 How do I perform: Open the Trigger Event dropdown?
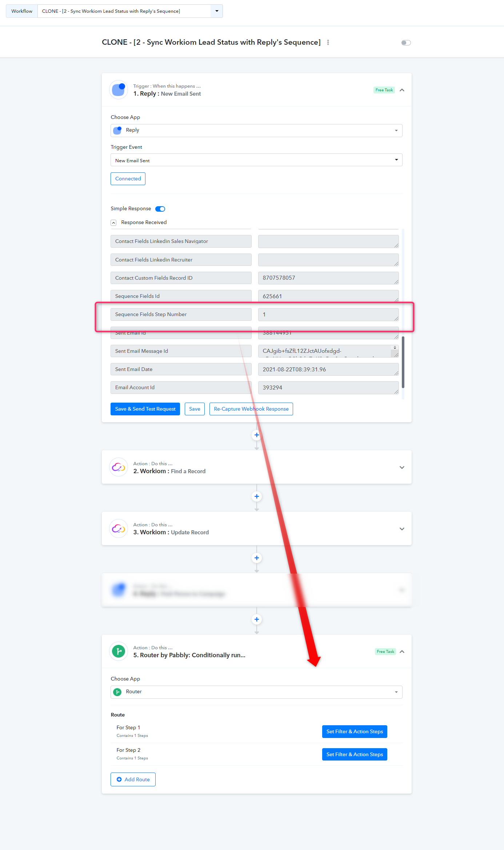256,160
